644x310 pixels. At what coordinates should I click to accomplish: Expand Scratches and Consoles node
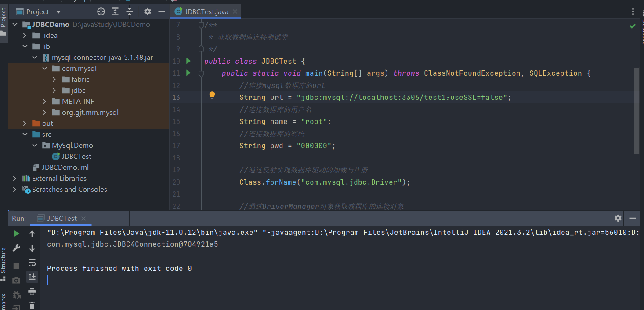tap(14, 190)
